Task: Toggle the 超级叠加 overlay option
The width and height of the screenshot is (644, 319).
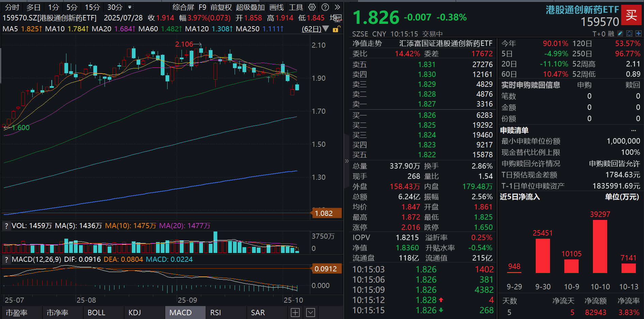Action: 250,7
